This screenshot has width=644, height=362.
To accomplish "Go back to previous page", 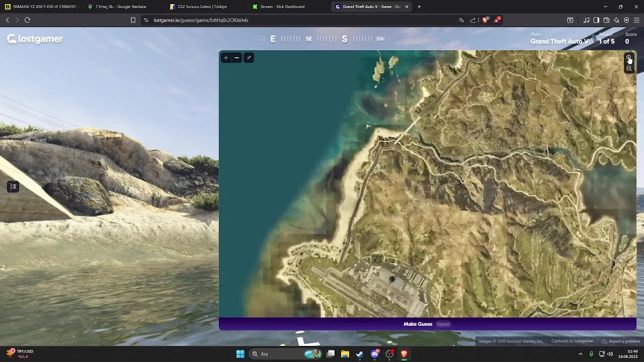I will (8, 20).
